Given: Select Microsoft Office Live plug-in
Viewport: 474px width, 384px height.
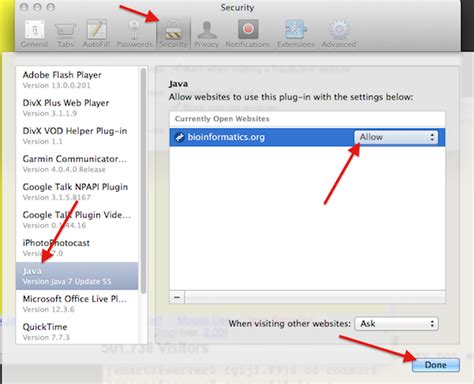Looking at the screenshot, I should pos(77,304).
